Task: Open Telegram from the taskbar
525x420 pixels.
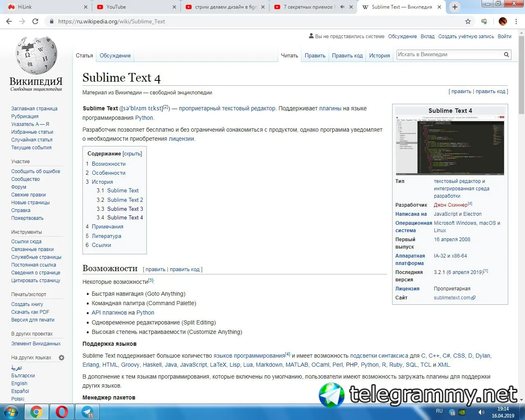Action: click(x=87, y=412)
